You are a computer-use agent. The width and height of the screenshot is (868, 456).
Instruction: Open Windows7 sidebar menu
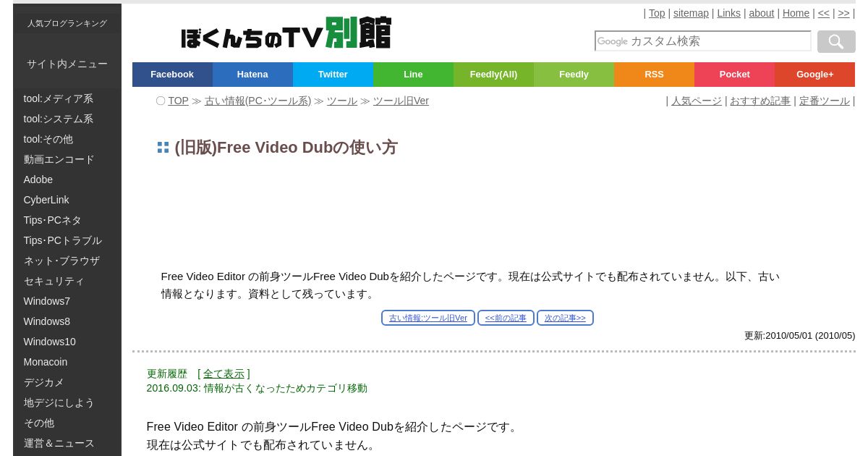67,301
